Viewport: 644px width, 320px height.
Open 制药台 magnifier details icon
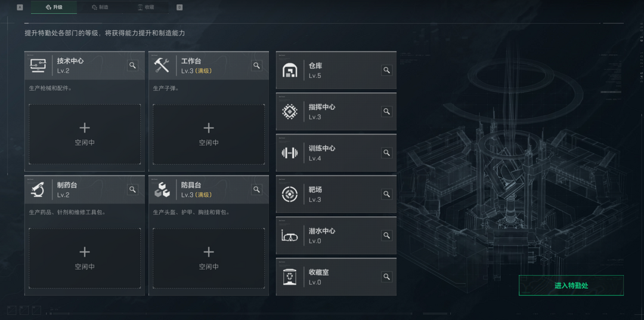(132, 189)
